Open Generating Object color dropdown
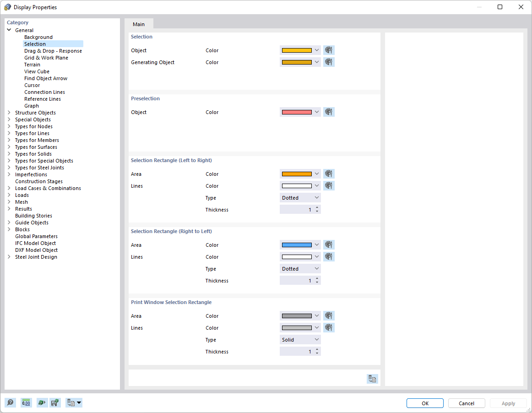This screenshot has width=532, height=413. pos(316,62)
